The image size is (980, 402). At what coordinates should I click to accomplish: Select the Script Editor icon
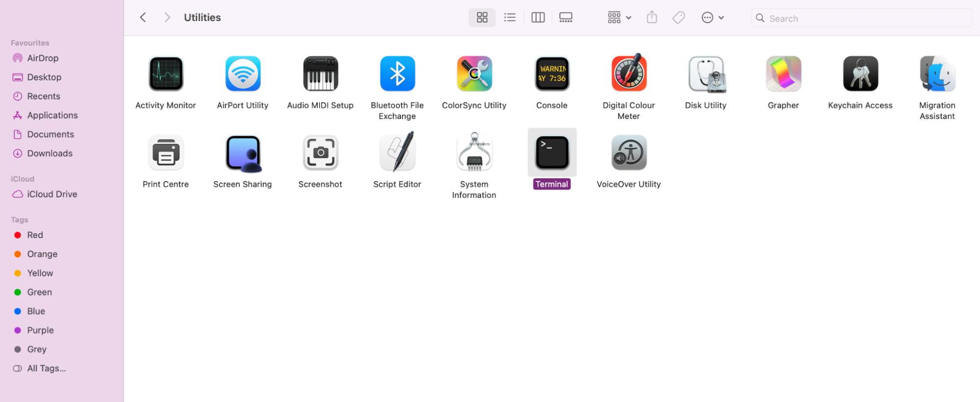[397, 153]
